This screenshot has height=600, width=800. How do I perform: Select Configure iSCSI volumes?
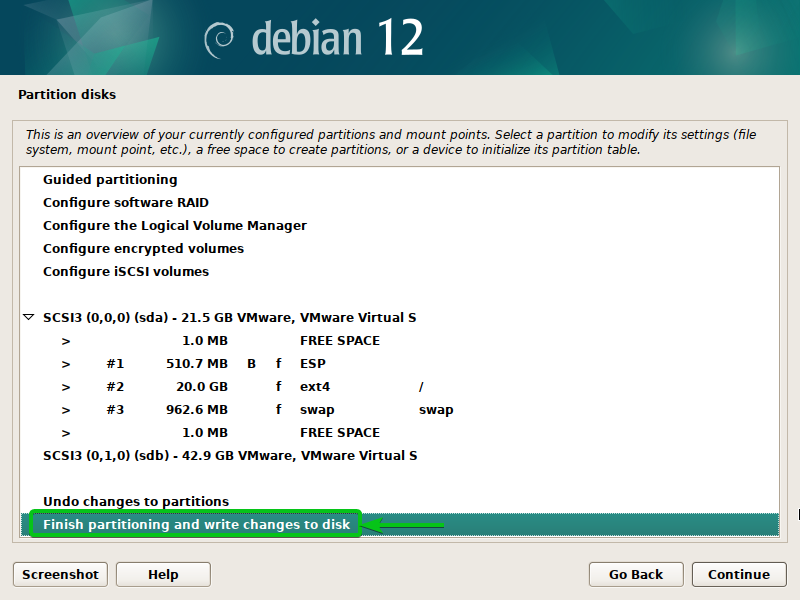[x=126, y=272]
